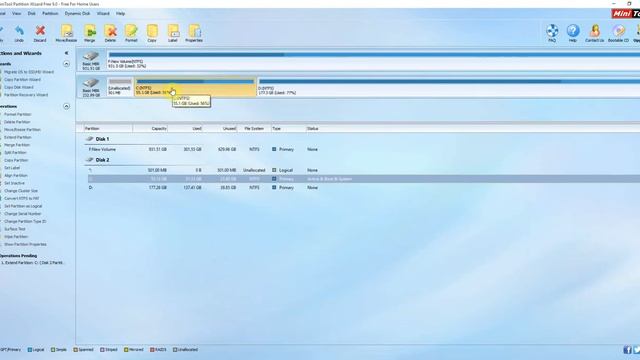640x360 pixels.
Task: Select the 931.51 GB disk icon in the disk map
Action: click(x=91, y=61)
